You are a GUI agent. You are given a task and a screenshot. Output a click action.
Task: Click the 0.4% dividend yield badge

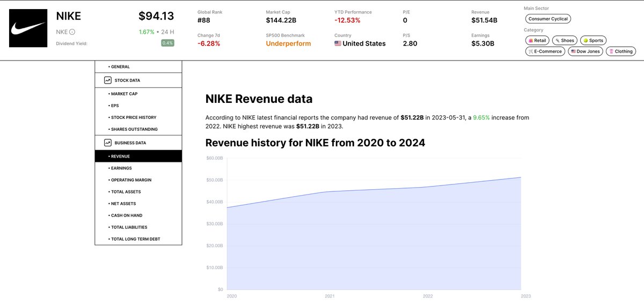click(x=167, y=43)
